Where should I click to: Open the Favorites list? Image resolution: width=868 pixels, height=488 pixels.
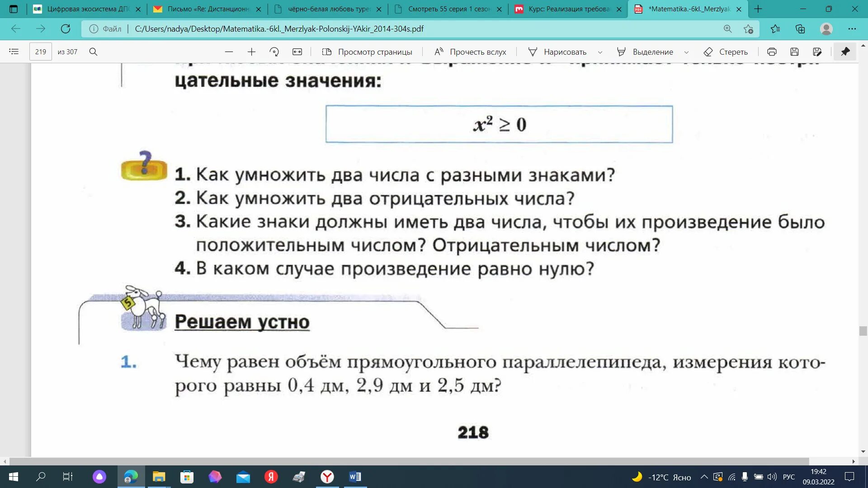point(775,29)
